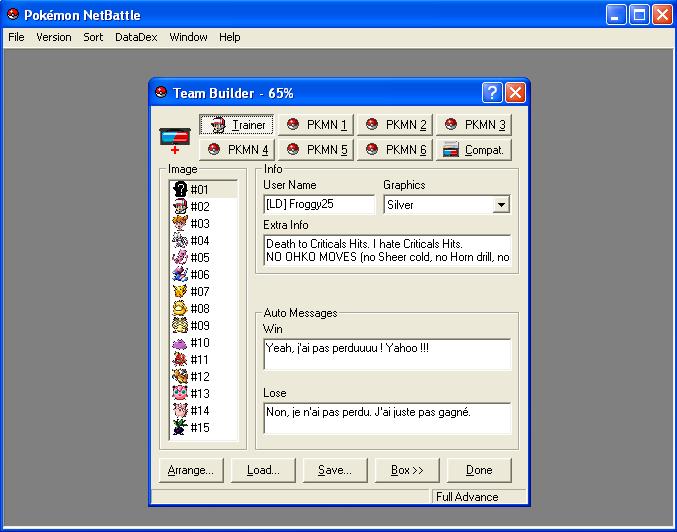Open the PKMN 5 tab

[316, 150]
